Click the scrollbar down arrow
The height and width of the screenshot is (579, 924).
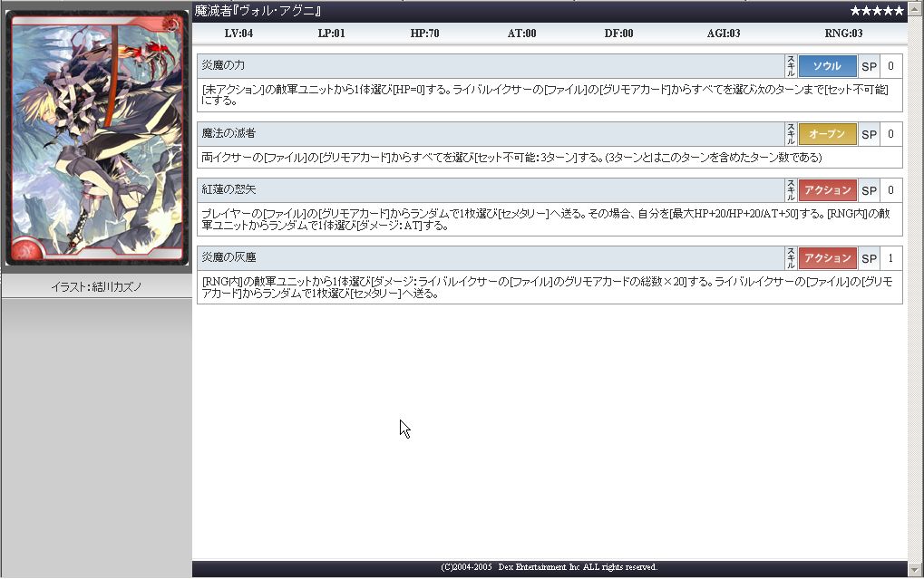click(x=916, y=570)
